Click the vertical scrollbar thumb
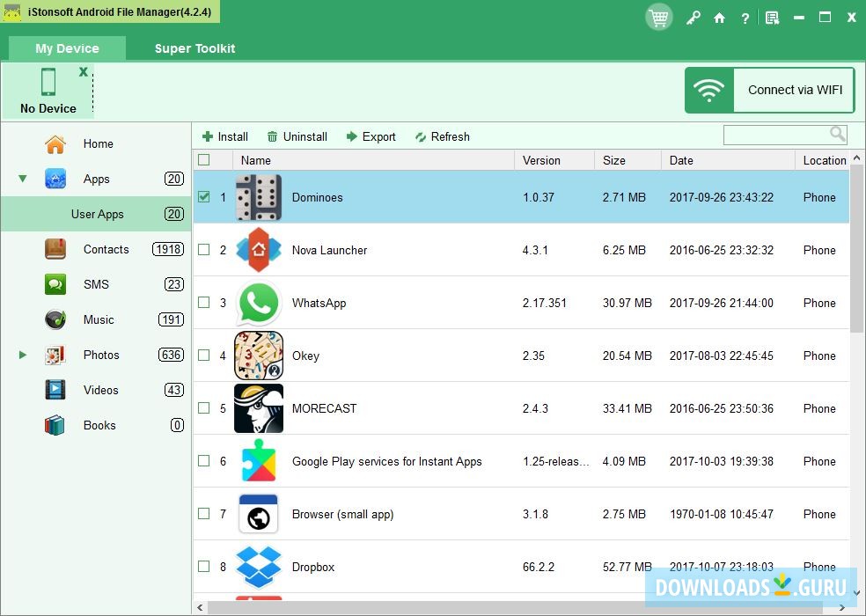Screen dimensions: 866x616 tap(857, 249)
